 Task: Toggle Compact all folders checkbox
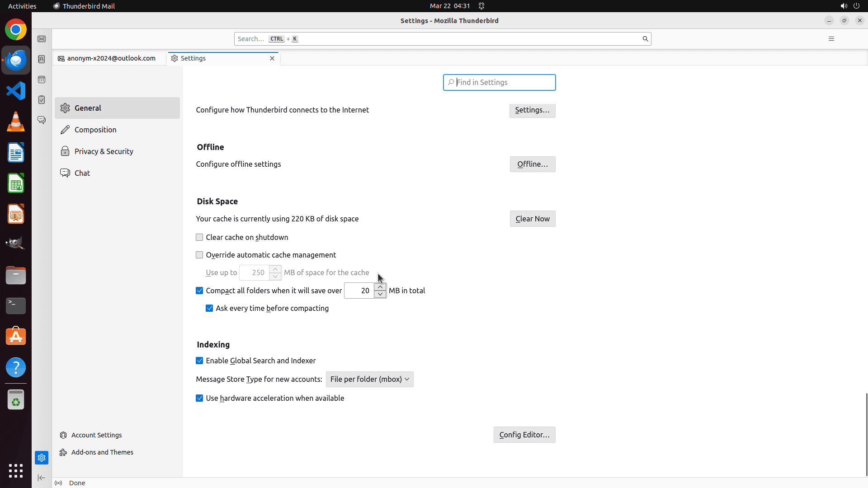[x=199, y=291]
